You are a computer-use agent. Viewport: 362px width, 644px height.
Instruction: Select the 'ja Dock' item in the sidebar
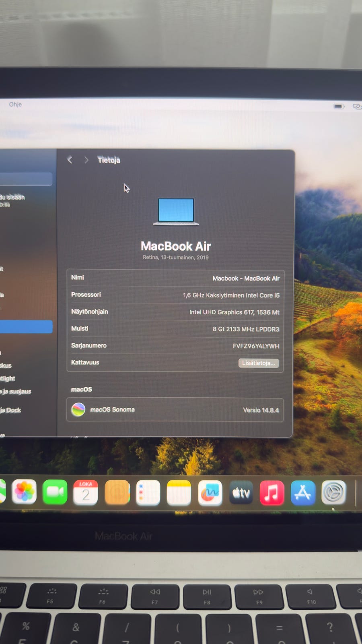click(x=11, y=410)
